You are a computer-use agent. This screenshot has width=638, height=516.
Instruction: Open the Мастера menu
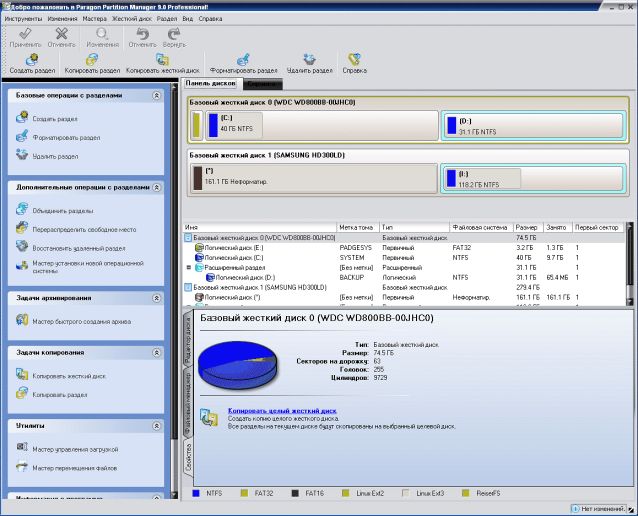[x=95, y=19]
